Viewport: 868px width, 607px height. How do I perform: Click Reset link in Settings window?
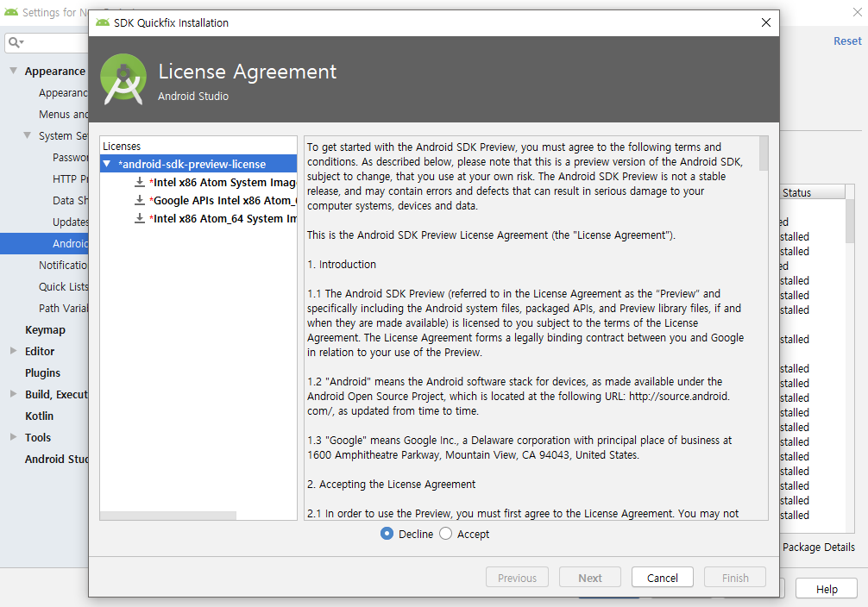847,41
